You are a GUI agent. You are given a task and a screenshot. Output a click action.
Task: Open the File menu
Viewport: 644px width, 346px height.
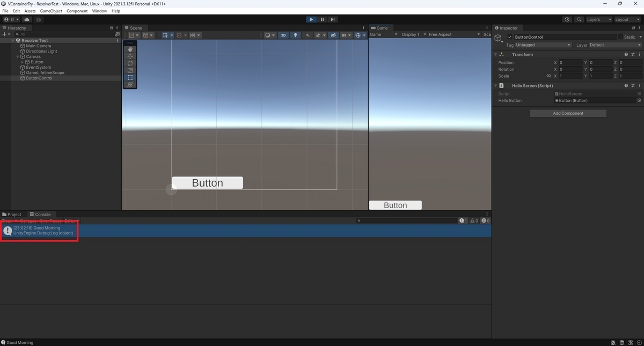(5, 11)
